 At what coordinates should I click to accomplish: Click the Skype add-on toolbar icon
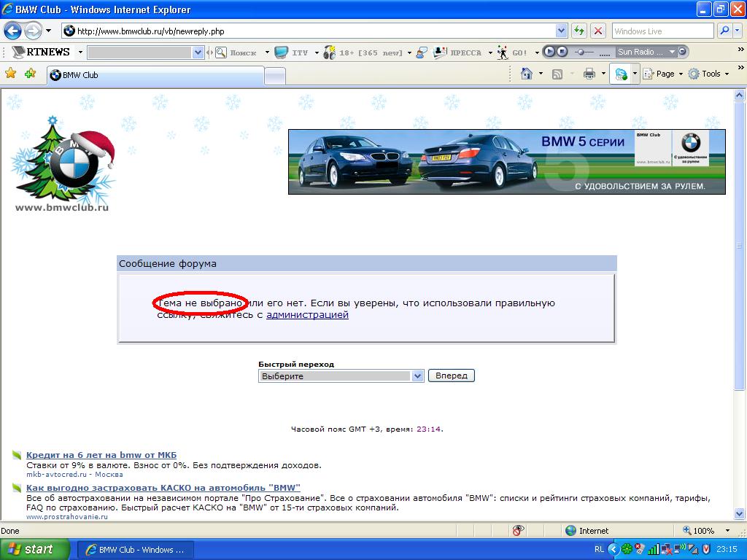coord(622,74)
